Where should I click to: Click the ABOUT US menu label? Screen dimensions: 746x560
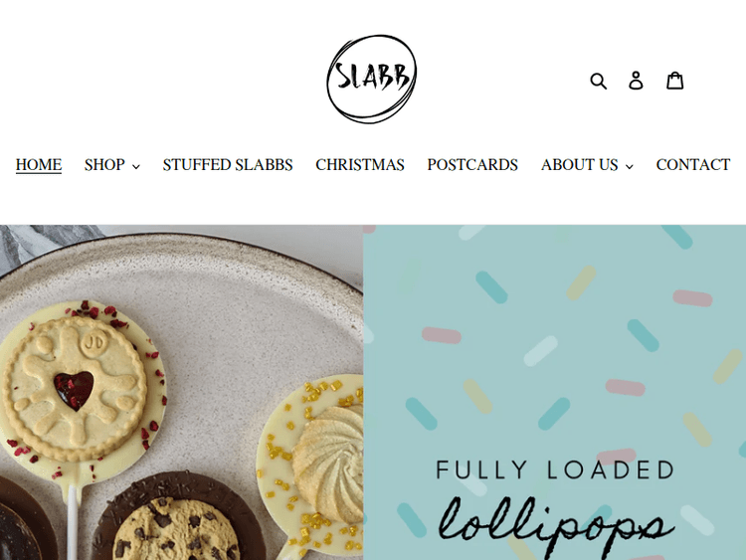[579, 165]
